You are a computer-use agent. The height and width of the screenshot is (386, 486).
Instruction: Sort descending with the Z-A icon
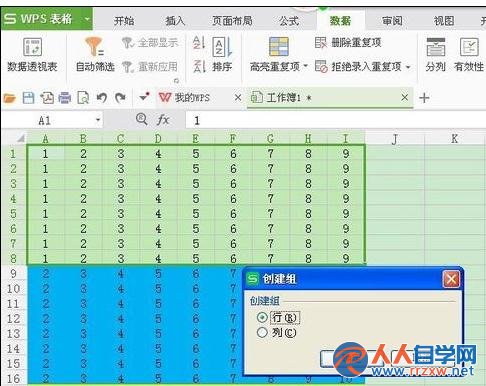199,66
